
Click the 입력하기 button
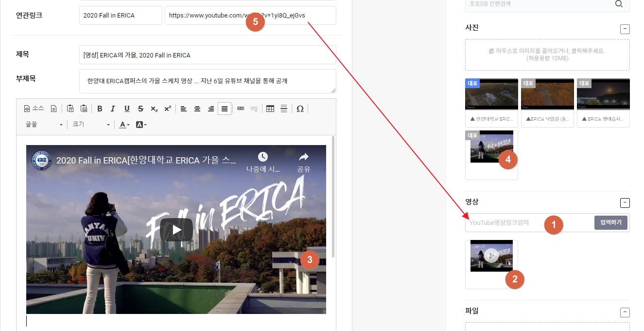point(610,223)
